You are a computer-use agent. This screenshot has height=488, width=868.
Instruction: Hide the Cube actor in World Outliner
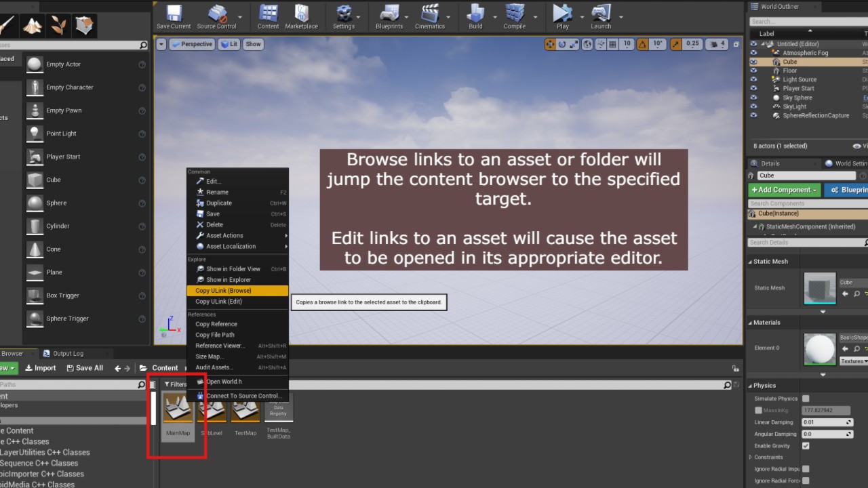coord(753,62)
